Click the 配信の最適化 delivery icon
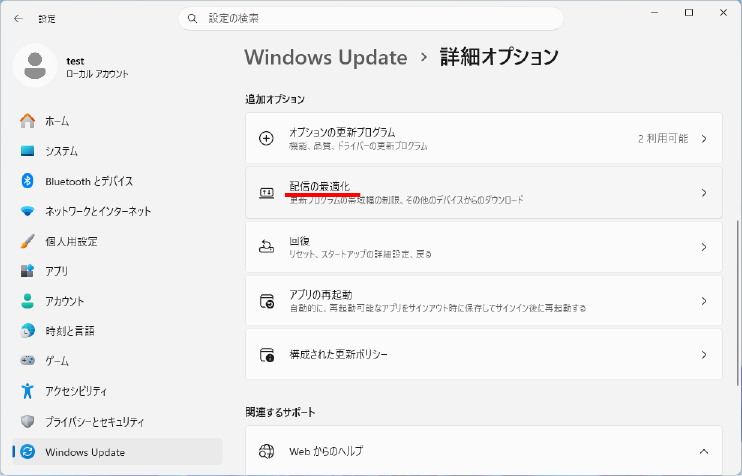 [x=266, y=193]
